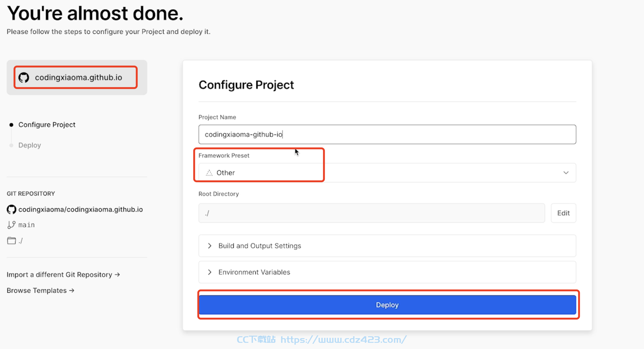Click the Root Directory path field

[x=372, y=213]
